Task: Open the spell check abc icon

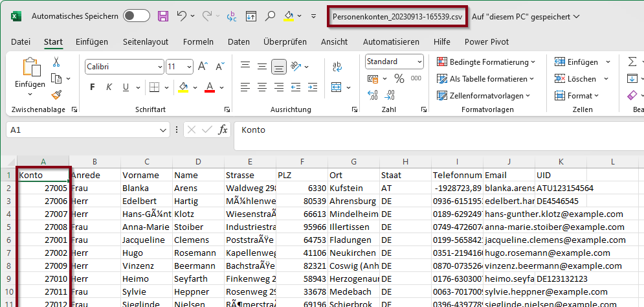Action: coord(232,16)
